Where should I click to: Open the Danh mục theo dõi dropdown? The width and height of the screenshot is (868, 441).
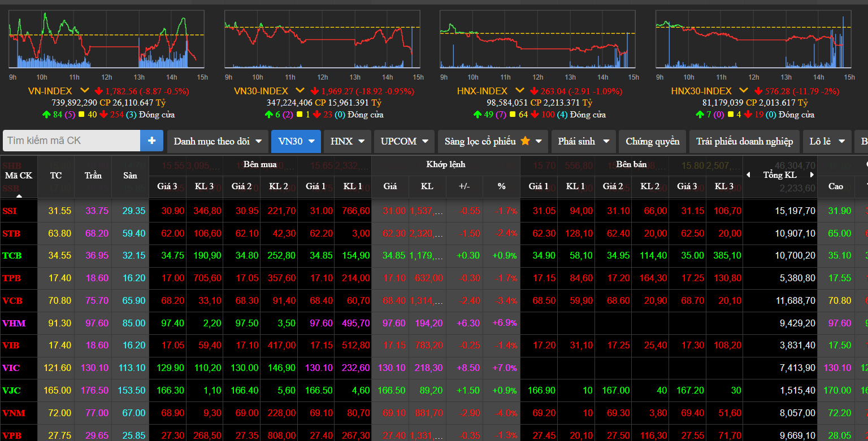point(218,141)
